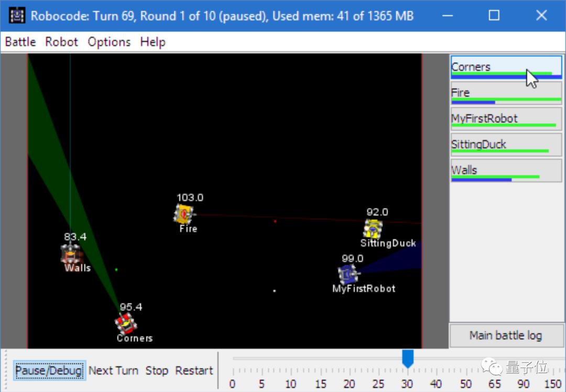Viewport: 566px width, 392px height.
Task: Click the 95.4 energy value above Corners
Action: point(130,307)
